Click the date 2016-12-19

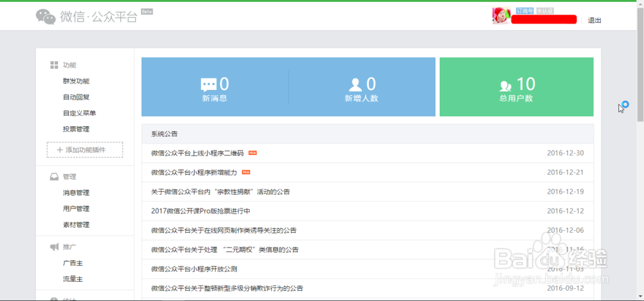(565, 192)
